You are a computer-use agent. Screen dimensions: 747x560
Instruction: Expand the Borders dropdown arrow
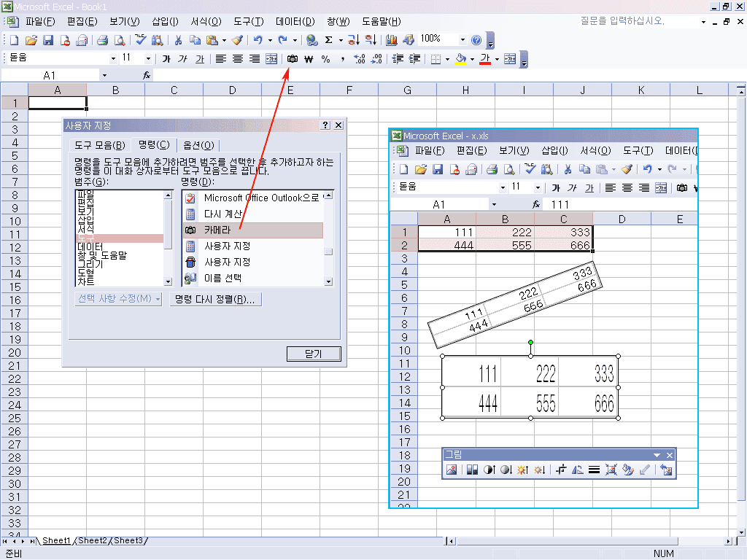click(x=447, y=60)
